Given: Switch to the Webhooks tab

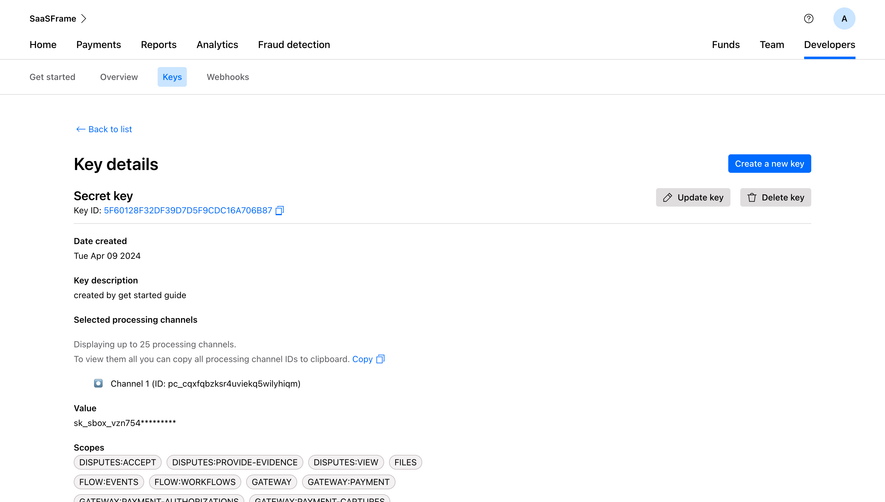Looking at the screenshot, I should tap(227, 77).
